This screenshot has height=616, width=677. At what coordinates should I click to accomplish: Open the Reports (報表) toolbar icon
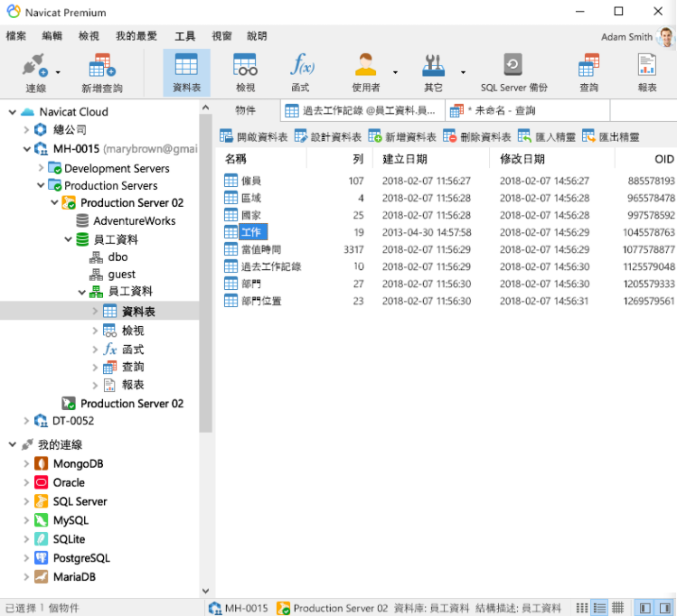647,65
